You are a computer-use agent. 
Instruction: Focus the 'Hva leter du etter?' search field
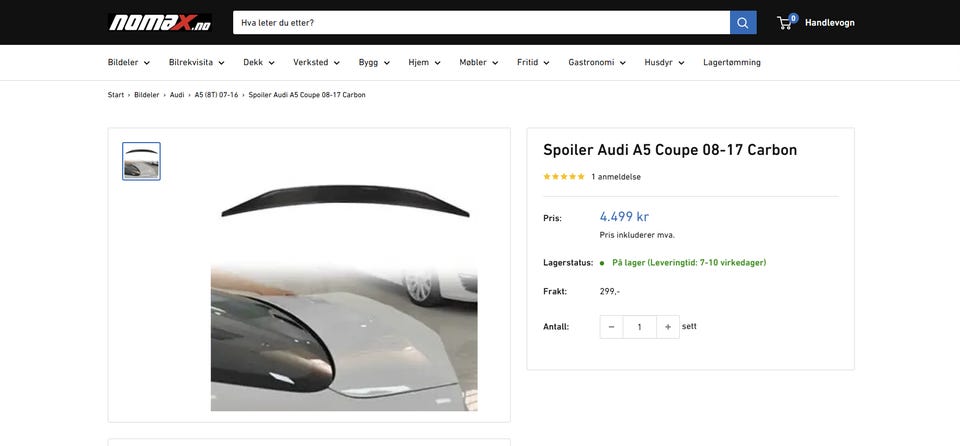pos(480,22)
